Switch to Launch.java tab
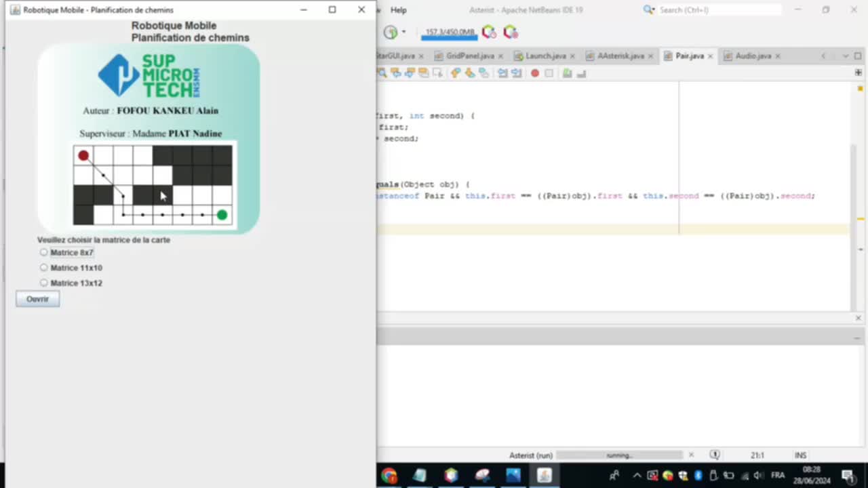The height and width of the screenshot is (488, 868). coord(545,56)
